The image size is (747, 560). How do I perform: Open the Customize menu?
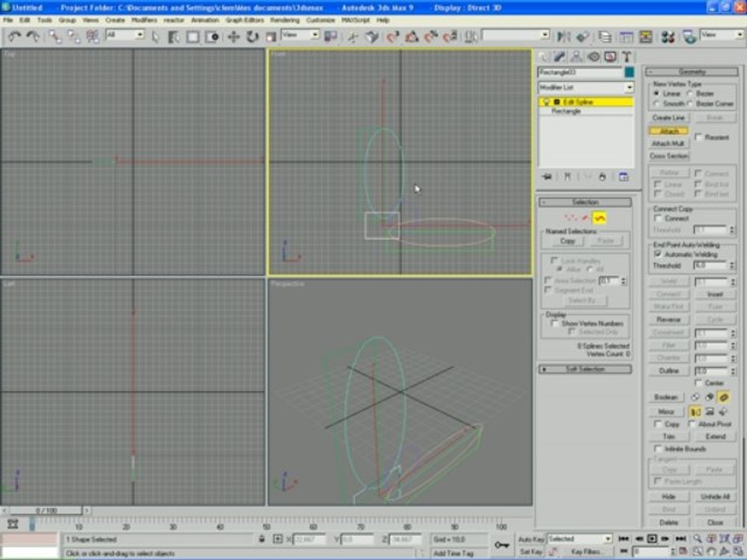coord(320,20)
